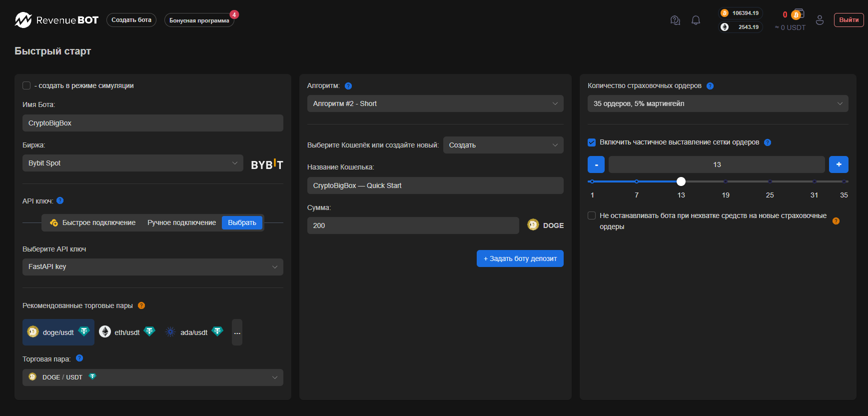The image size is (868, 416).
Task: Show help for recommended trading pairs
Action: (141, 305)
